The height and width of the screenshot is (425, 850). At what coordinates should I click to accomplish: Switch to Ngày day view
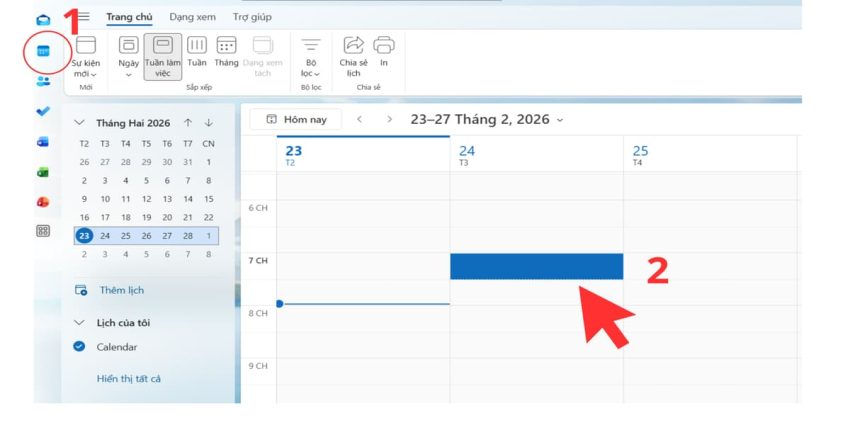(128, 57)
